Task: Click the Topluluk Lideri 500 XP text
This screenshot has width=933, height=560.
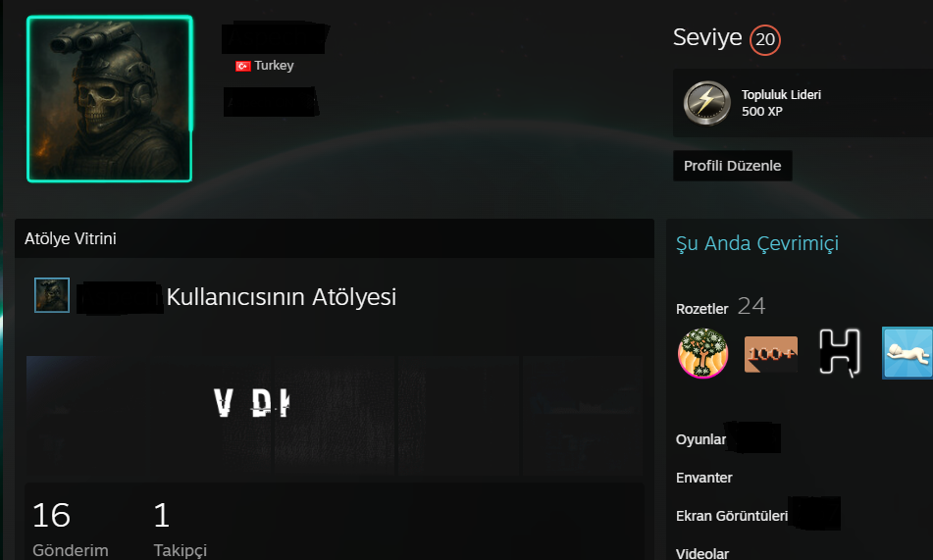Action: 781,103
